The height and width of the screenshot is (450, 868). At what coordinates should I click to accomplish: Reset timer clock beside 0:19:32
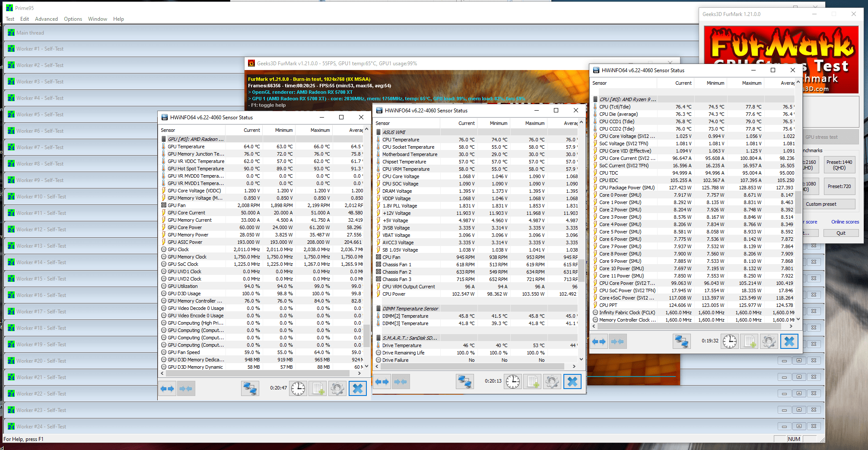click(730, 341)
